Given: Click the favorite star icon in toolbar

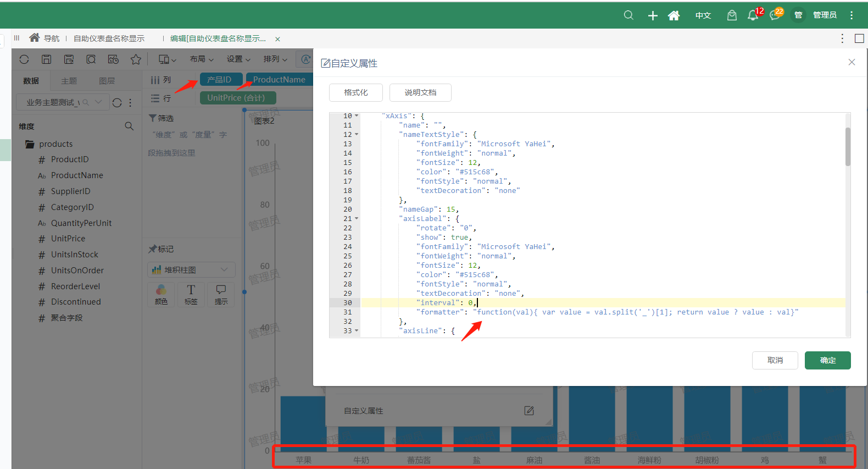Looking at the screenshot, I should (x=136, y=59).
